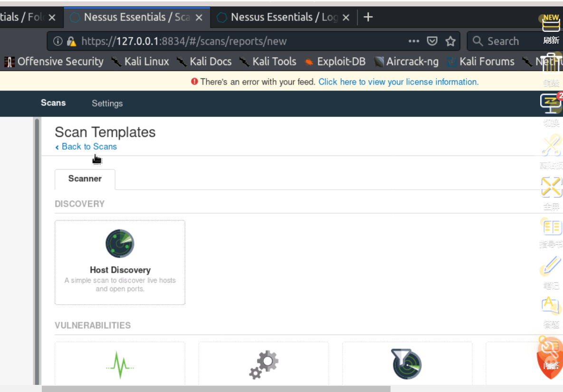The height and width of the screenshot is (392, 563).
Task: Select the gears advanced scan template icon
Action: [264, 365]
